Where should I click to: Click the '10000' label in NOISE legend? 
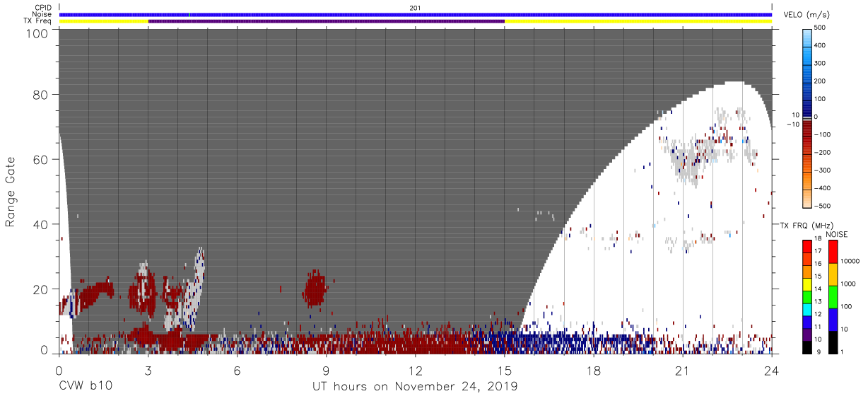tap(850, 262)
